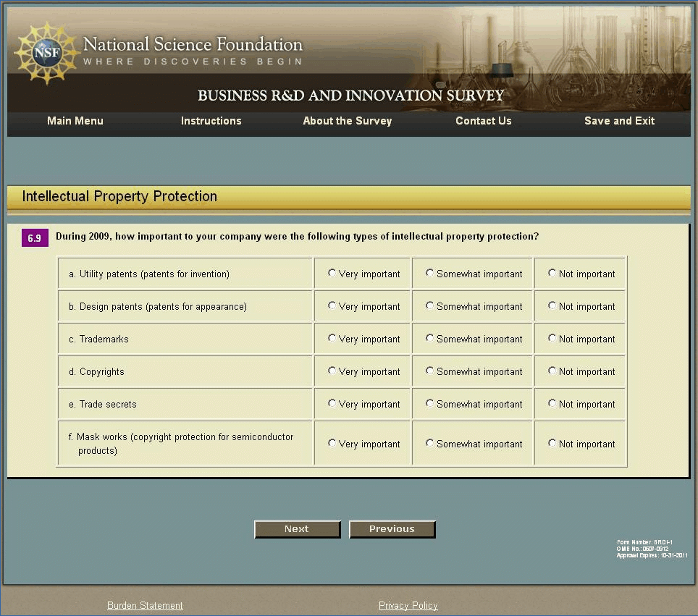Choose Not important for Utility patents
This screenshot has height=616, width=698.
click(552, 274)
